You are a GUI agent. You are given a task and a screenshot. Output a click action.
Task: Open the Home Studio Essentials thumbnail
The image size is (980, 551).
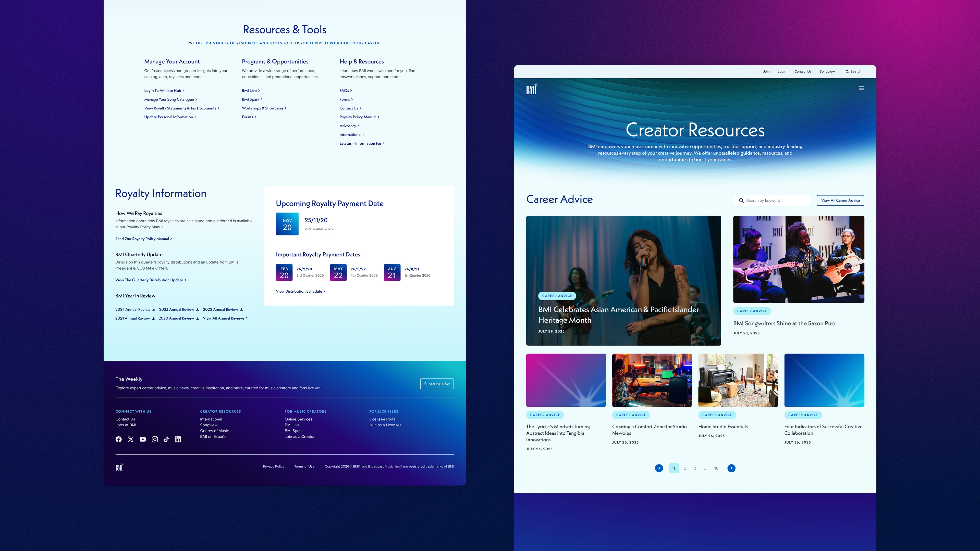pos(738,380)
